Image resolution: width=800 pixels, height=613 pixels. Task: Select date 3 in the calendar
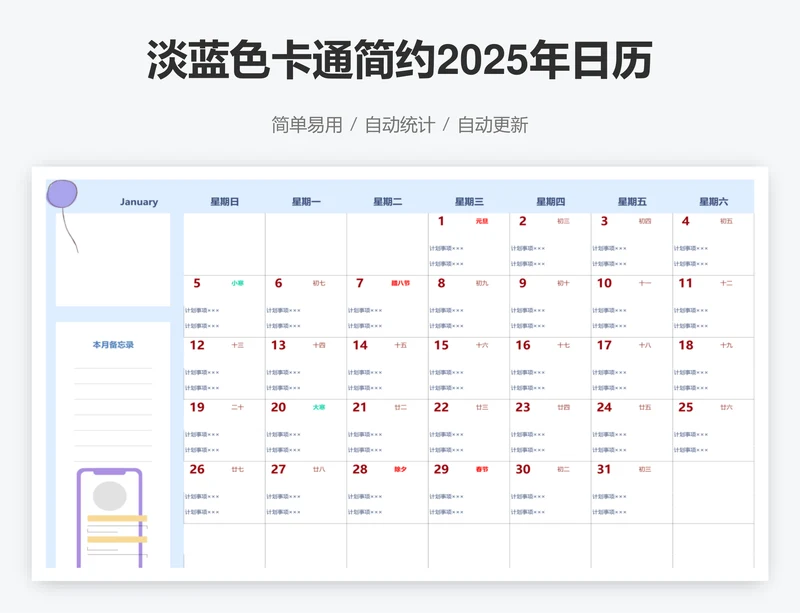pyautogui.click(x=604, y=221)
